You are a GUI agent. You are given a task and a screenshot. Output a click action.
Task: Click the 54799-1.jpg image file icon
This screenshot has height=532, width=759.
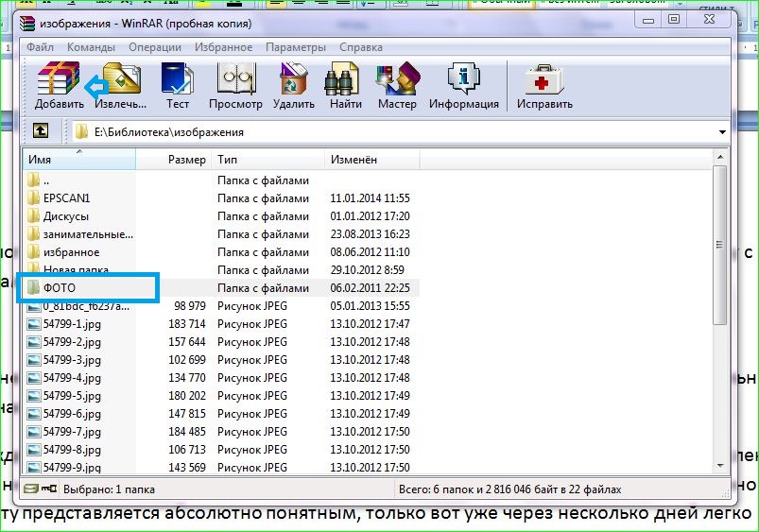34,324
